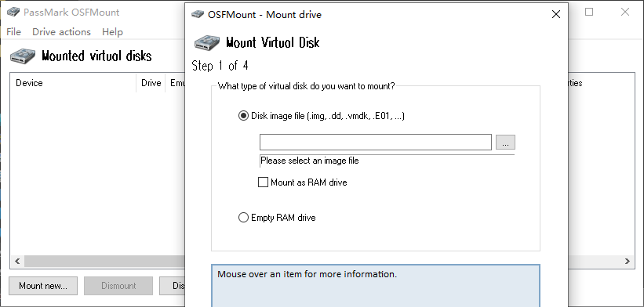Screen dimensions: 644x307
Task: Select the Disk image file radio option
Action: pos(243,116)
